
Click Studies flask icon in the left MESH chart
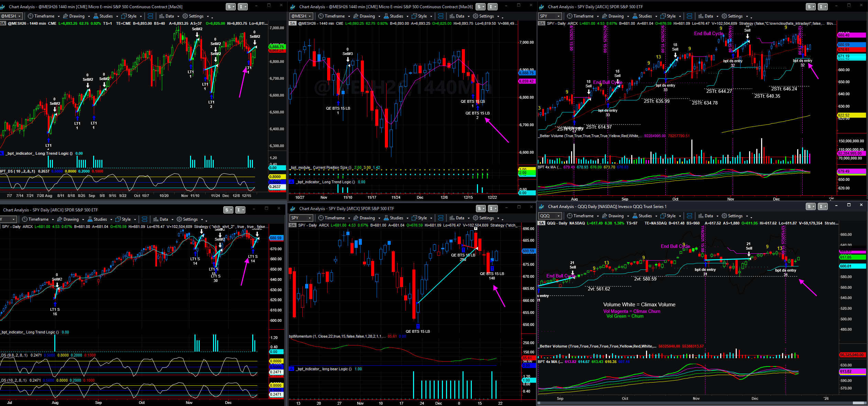click(x=96, y=16)
